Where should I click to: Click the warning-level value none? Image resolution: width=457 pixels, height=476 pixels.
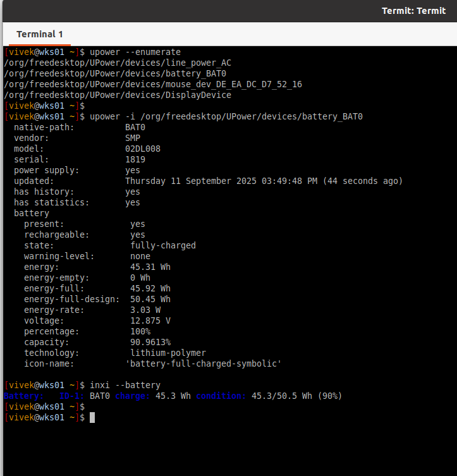140,256
